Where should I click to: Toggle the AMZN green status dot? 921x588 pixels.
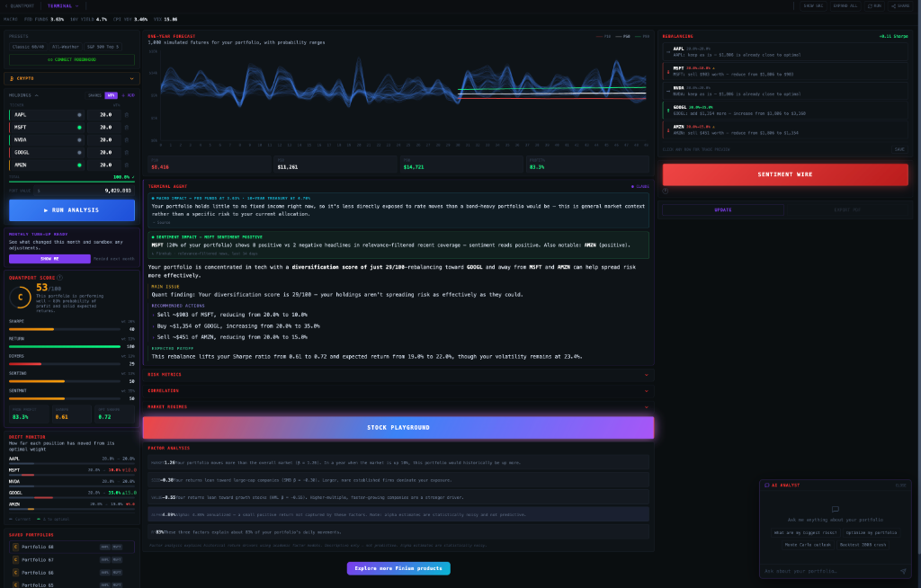[x=79, y=165]
